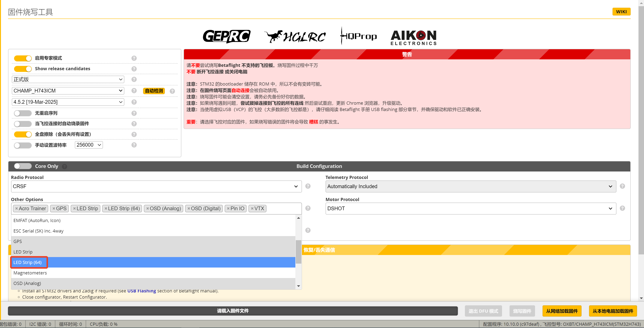Disable the full chip erase toggle
Viewport: 644px width, 328px height.
click(23, 134)
